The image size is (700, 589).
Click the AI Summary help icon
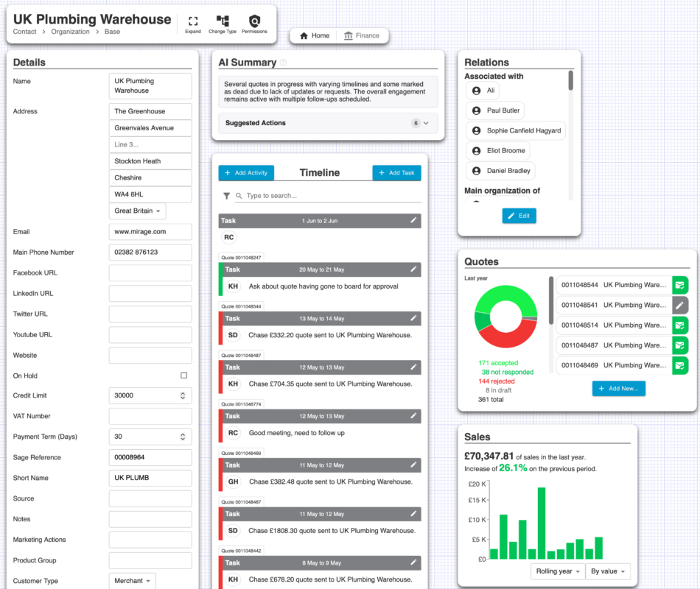(x=283, y=63)
